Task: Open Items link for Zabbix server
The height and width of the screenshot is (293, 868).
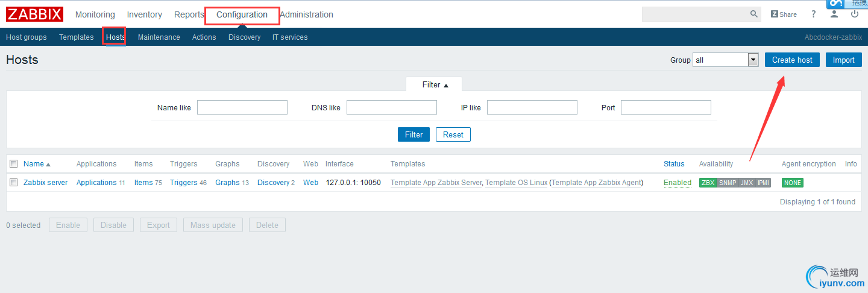Action: [143, 183]
